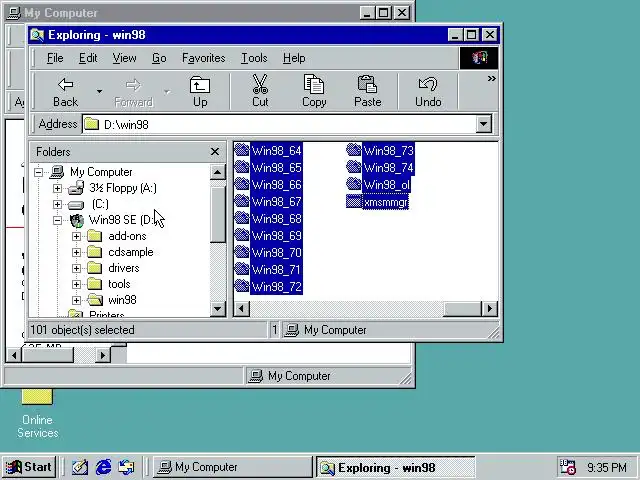The height and width of the screenshot is (480, 640).
Task: Select the xmsmmgr file
Action: [377, 202]
